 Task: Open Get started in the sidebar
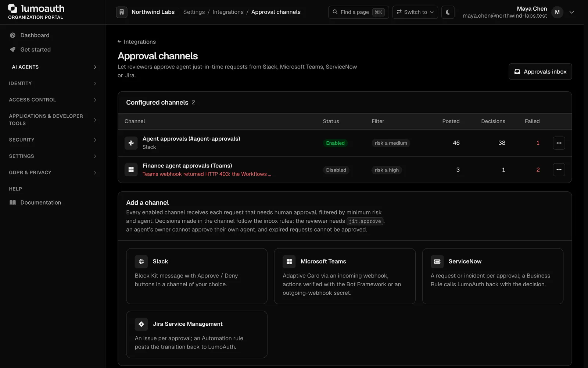[x=53, y=49]
